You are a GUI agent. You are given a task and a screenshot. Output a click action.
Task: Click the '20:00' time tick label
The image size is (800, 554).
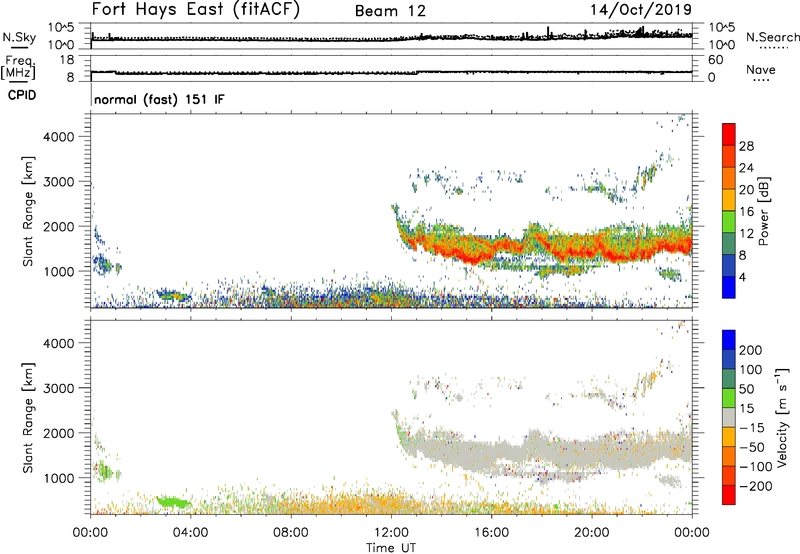click(591, 533)
